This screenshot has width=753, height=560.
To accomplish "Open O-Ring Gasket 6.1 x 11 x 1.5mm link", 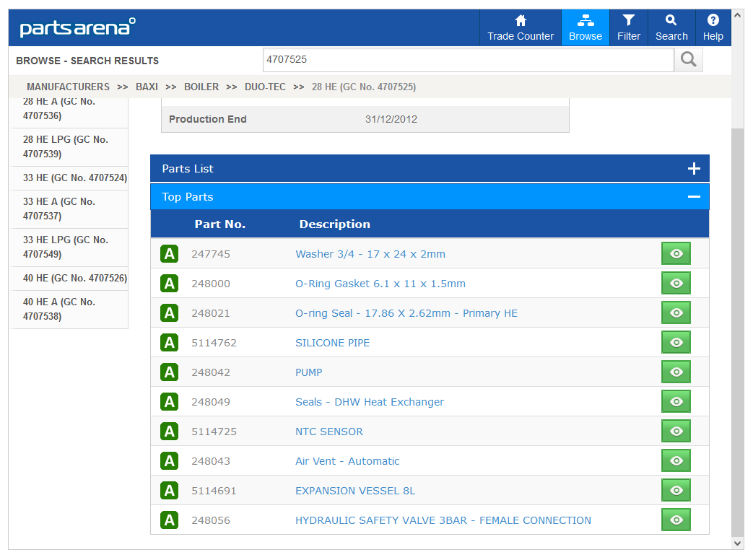I will [380, 284].
